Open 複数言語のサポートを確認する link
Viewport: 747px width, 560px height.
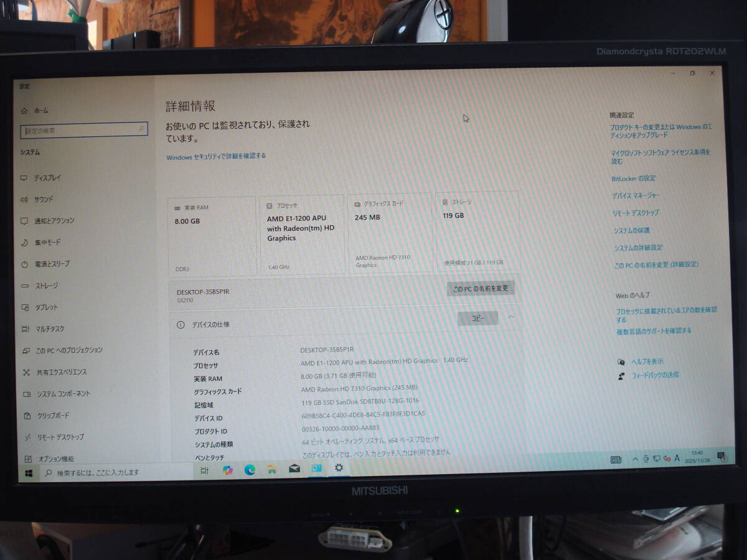[654, 331]
